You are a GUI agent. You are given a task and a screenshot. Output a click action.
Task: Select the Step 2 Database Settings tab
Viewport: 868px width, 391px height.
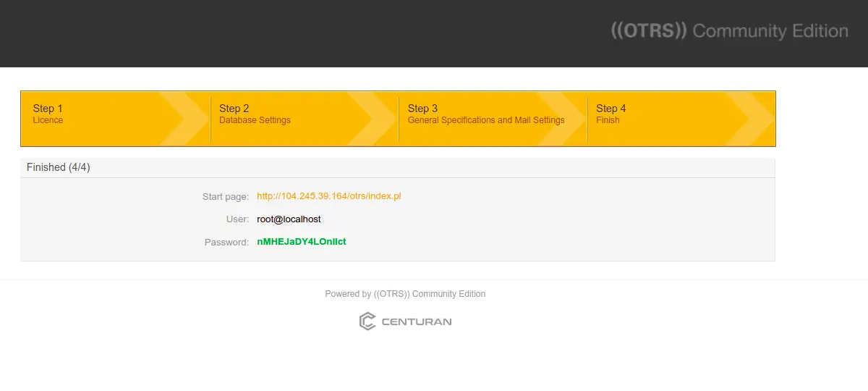pyautogui.click(x=305, y=119)
